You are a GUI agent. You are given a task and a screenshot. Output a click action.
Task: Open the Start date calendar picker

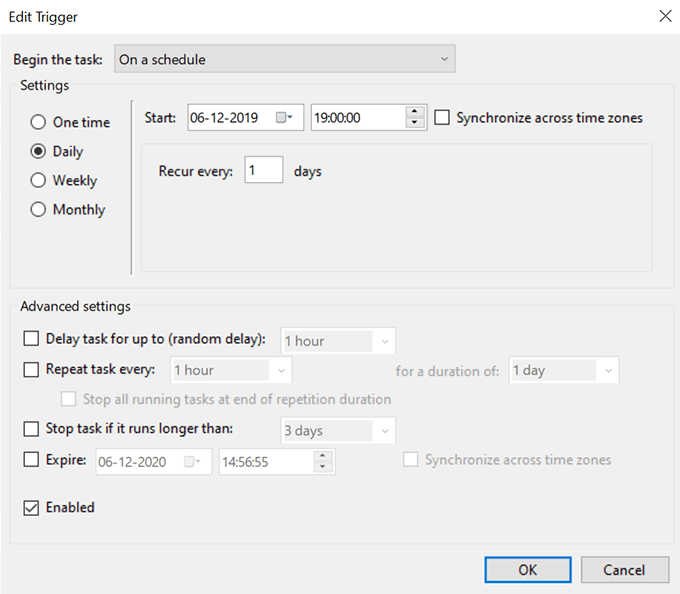coord(285,118)
